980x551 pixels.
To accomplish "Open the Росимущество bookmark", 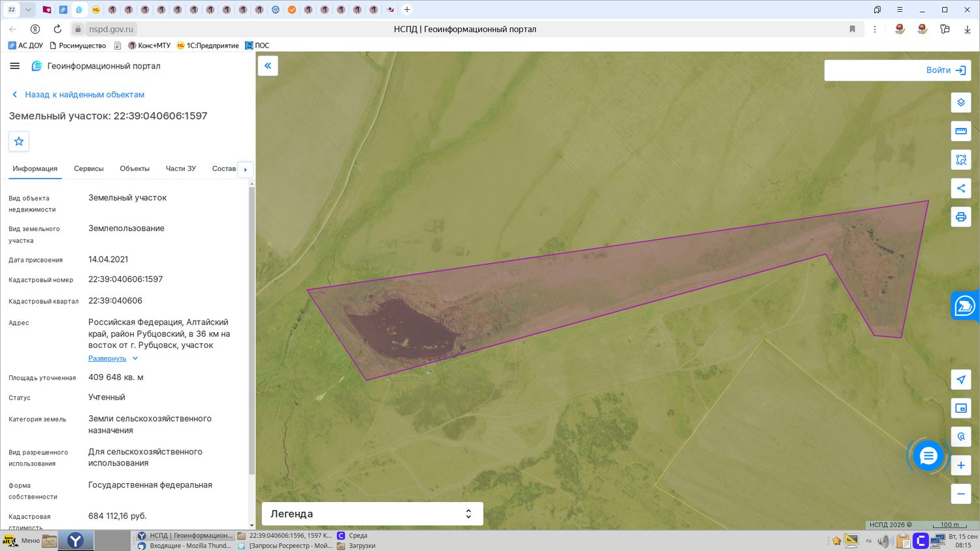I will click(77, 46).
